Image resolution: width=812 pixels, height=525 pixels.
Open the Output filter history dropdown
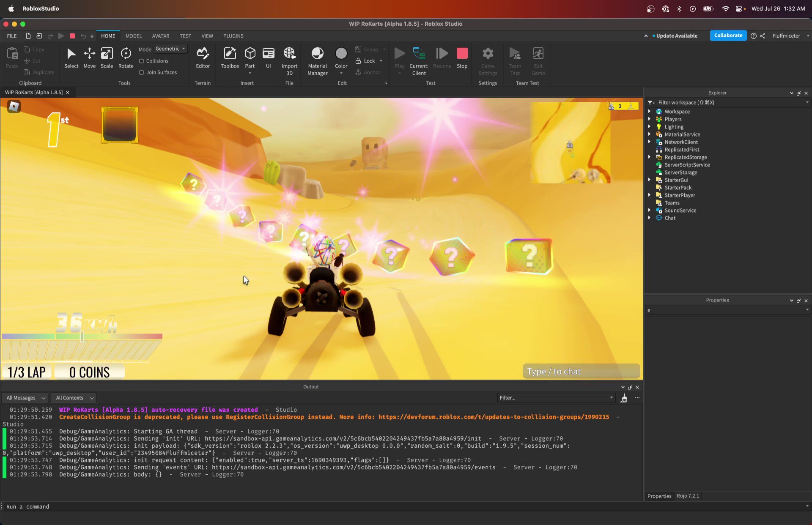click(x=611, y=398)
